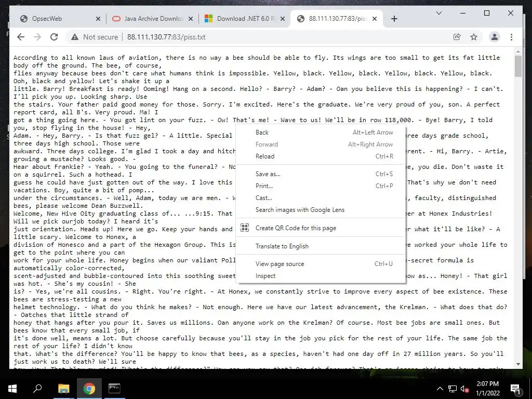532x399 pixels.
Task: Open the Command Prompt taskbar icon
Action: click(x=114, y=389)
